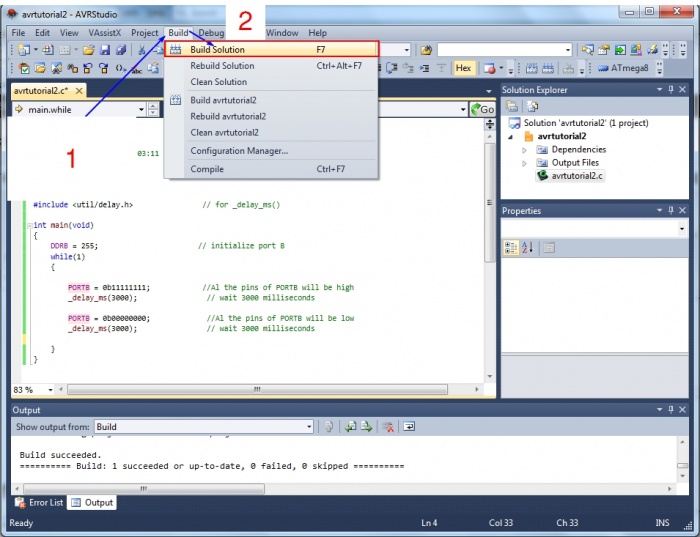Go to next message in Output
Screen dimensions: 700x537
click(x=367, y=427)
